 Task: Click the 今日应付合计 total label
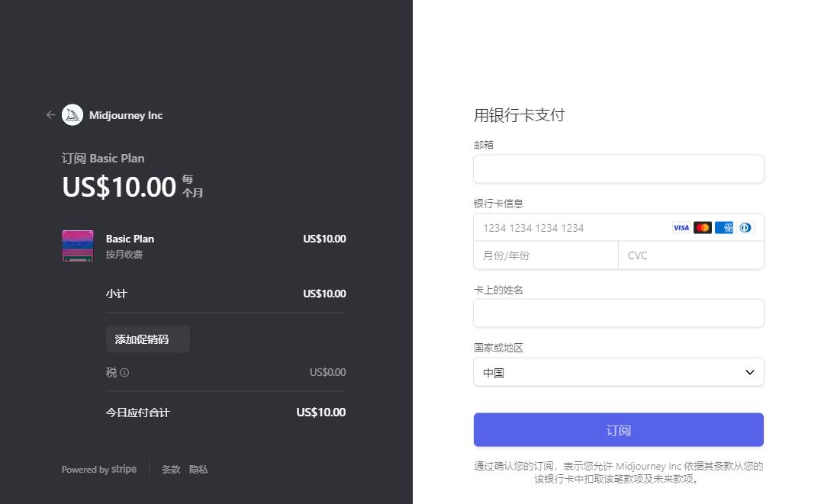(138, 413)
